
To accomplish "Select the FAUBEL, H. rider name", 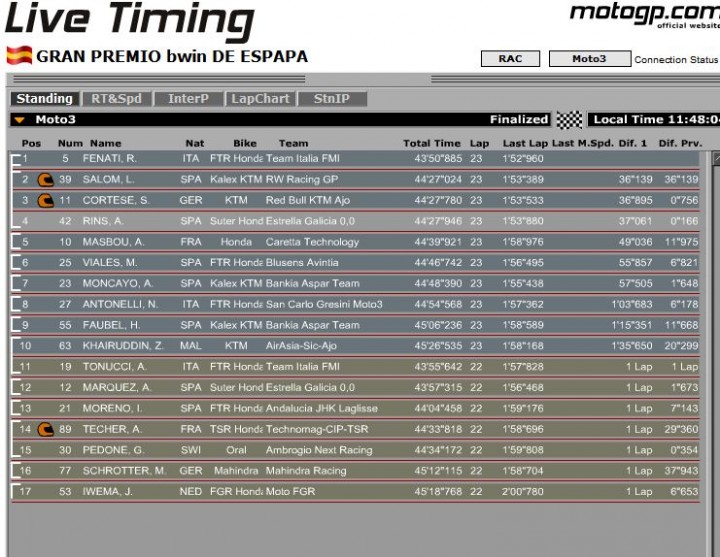I will coord(111,325).
